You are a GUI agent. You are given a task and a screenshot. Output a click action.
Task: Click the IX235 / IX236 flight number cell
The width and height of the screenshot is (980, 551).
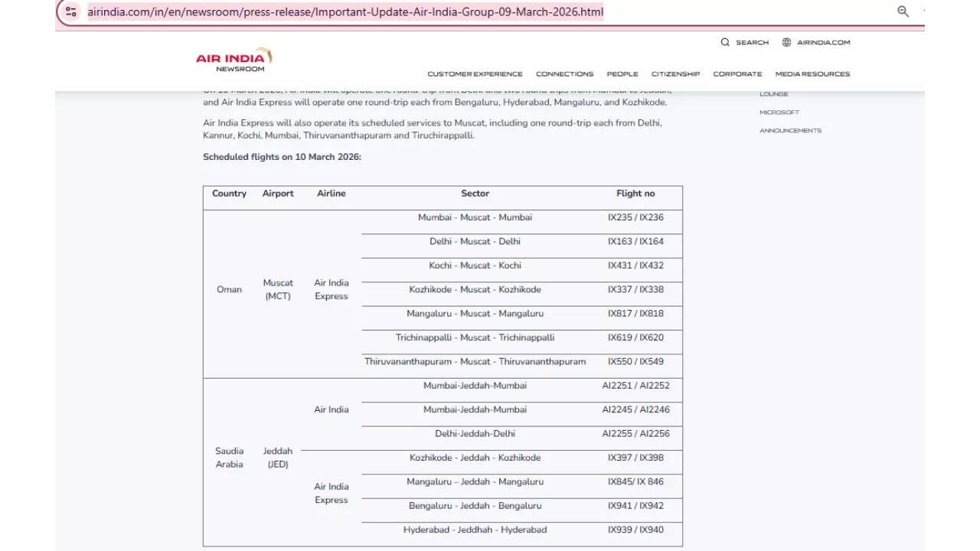pos(635,217)
